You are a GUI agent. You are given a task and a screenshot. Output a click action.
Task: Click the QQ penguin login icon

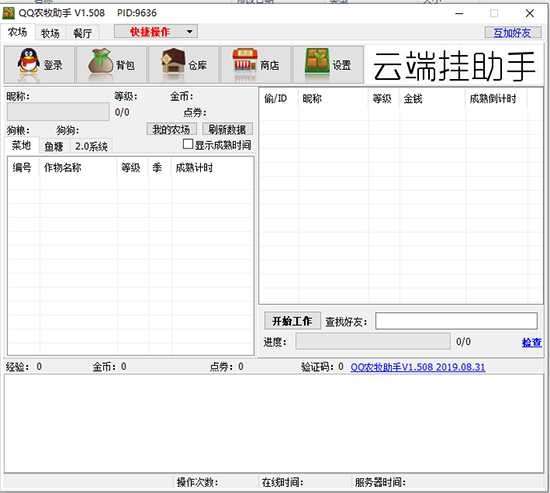click(28, 61)
